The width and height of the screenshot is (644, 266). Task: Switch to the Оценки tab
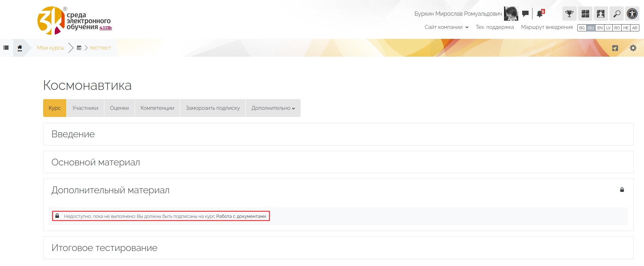(119, 108)
